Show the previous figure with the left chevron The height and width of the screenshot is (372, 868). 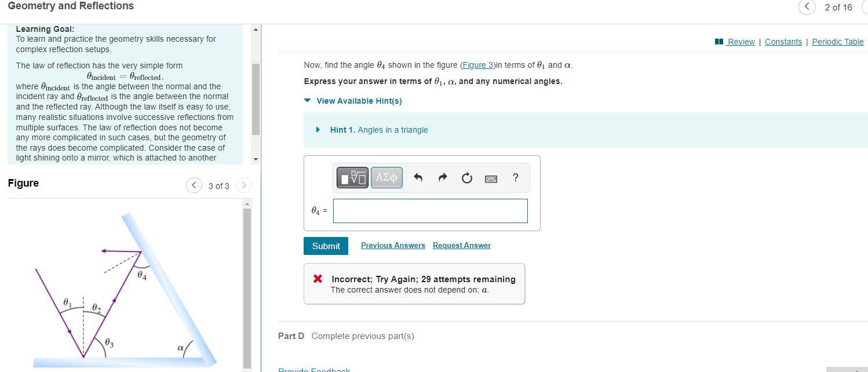click(x=194, y=185)
